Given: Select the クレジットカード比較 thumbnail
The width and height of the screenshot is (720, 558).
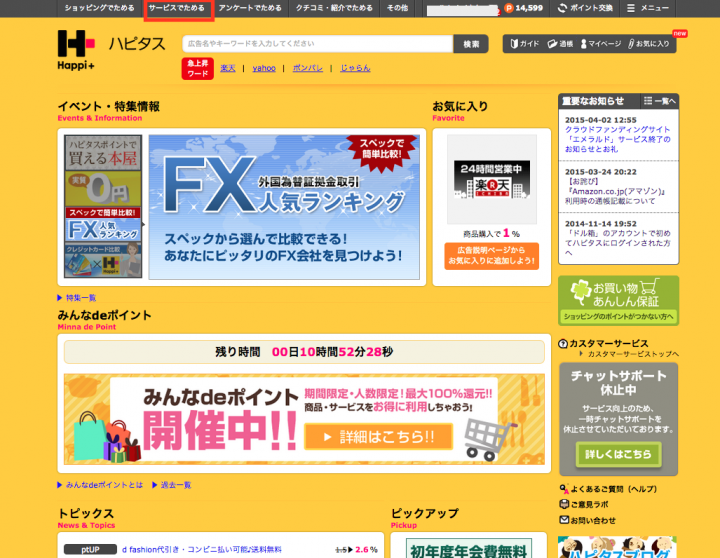Looking at the screenshot, I should [103, 260].
